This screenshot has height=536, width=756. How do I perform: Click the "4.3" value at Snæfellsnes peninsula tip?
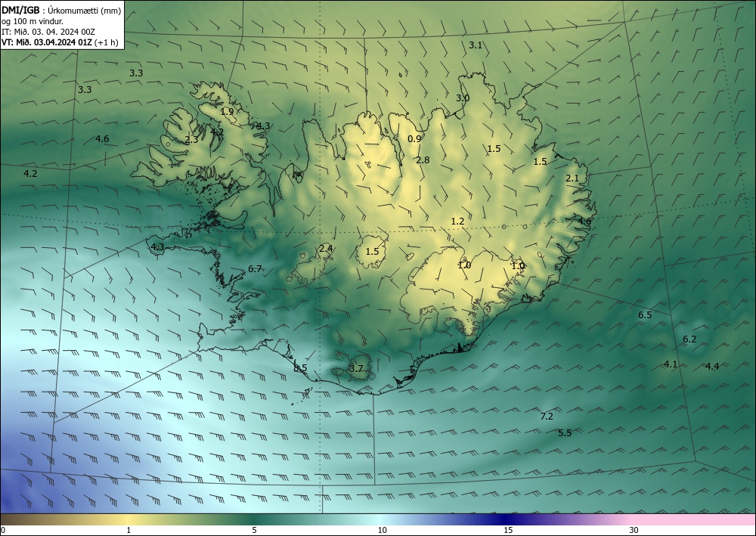tap(158, 246)
